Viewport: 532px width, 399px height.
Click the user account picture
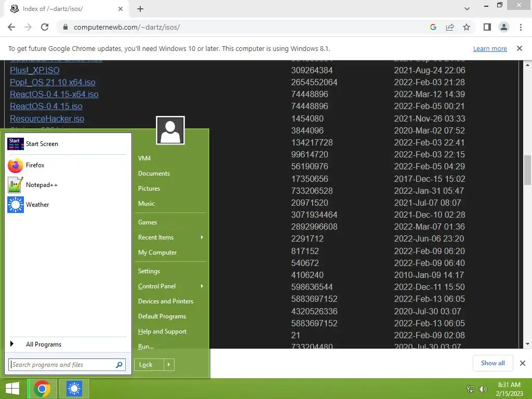coord(170,130)
